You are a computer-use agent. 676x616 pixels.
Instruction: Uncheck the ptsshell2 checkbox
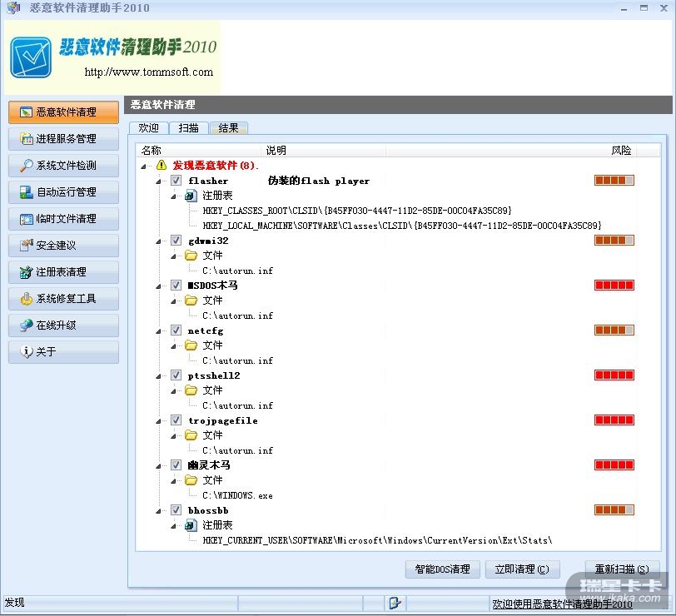point(176,375)
